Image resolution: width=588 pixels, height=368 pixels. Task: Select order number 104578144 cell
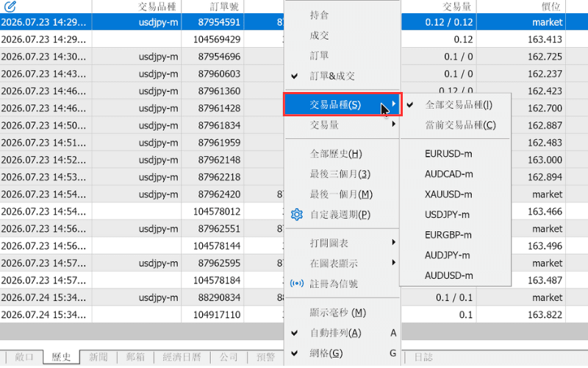pos(217,247)
